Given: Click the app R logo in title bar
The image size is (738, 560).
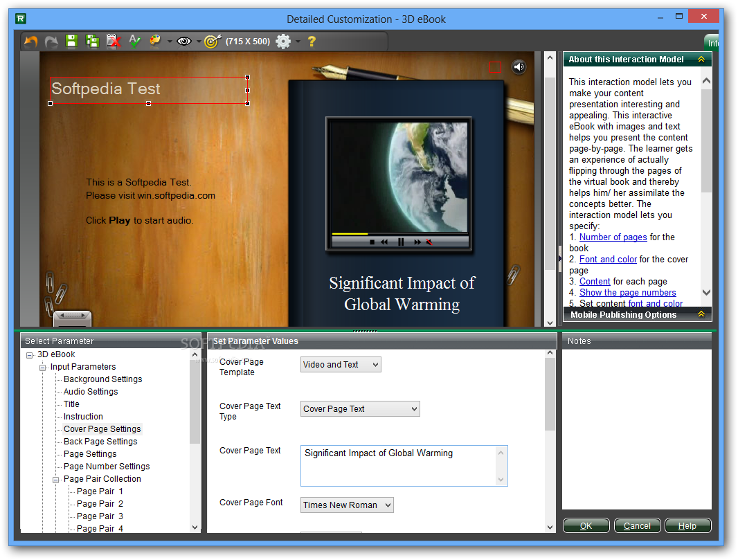Looking at the screenshot, I should [x=20, y=19].
